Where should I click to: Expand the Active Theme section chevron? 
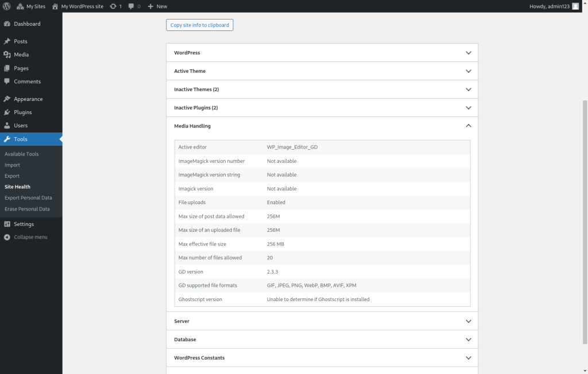coord(469,71)
